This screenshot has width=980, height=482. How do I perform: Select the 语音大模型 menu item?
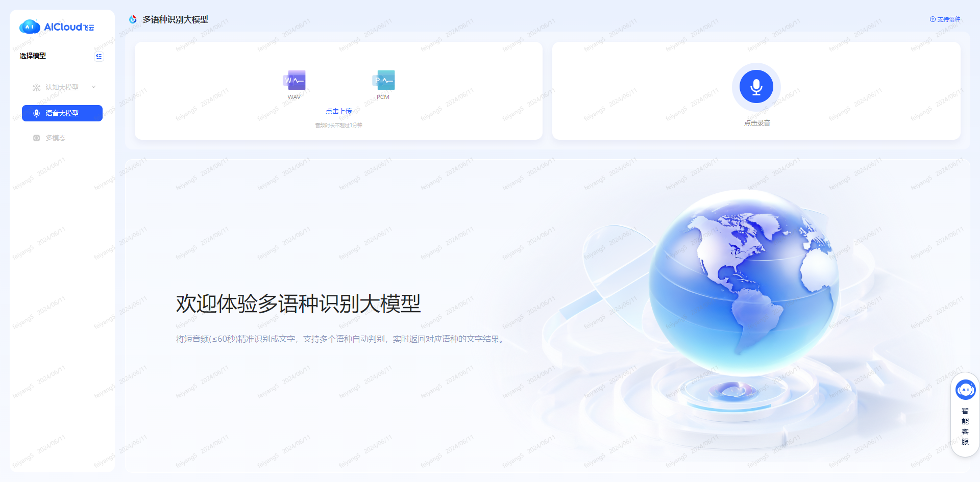[62, 113]
